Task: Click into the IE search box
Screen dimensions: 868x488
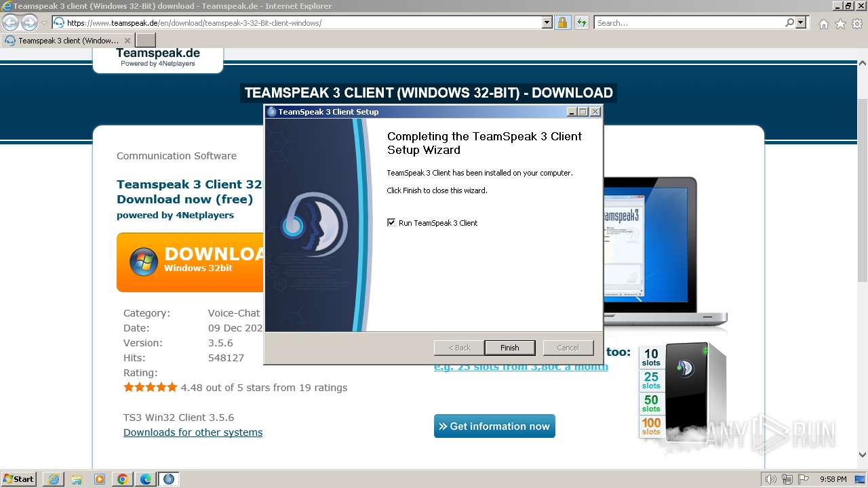Action: coord(689,22)
